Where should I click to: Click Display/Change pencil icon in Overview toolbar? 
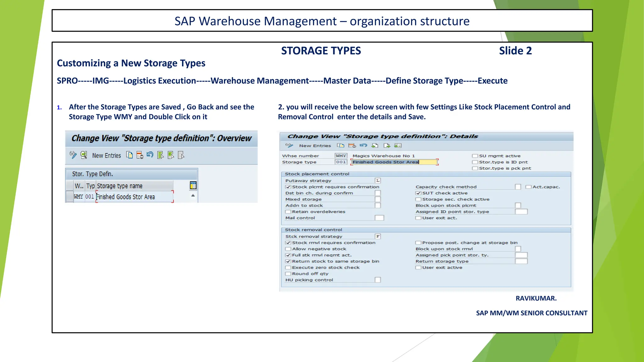click(73, 155)
